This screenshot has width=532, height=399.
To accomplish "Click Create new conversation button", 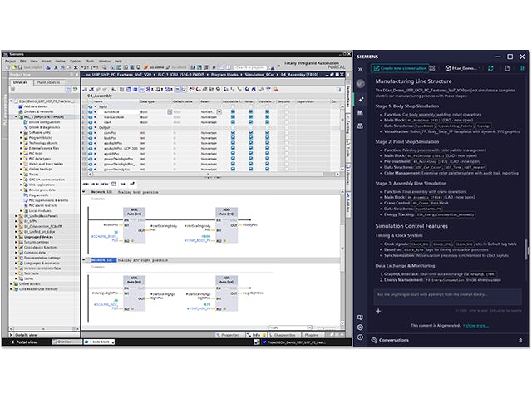I will [400, 68].
